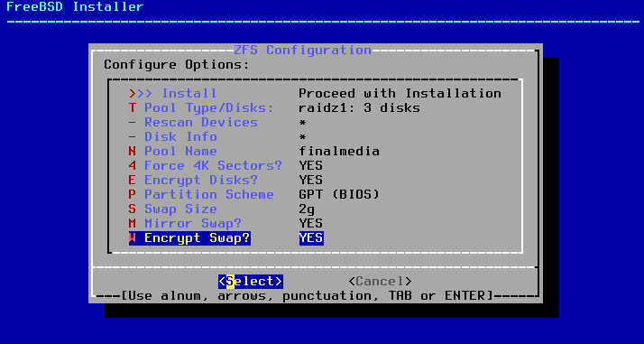Click the red E hotkey letter
This screenshot has width=644, height=344.
pos(133,180)
